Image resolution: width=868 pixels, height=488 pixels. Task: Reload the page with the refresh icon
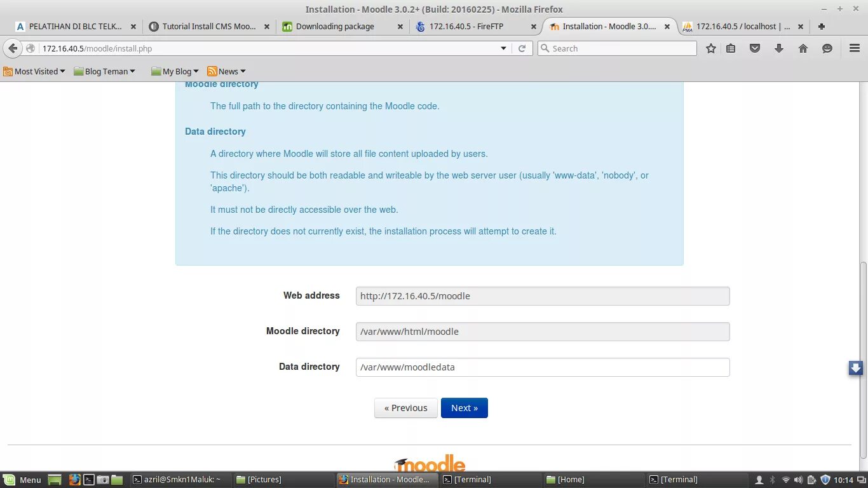pyautogui.click(x=522, y=48)
